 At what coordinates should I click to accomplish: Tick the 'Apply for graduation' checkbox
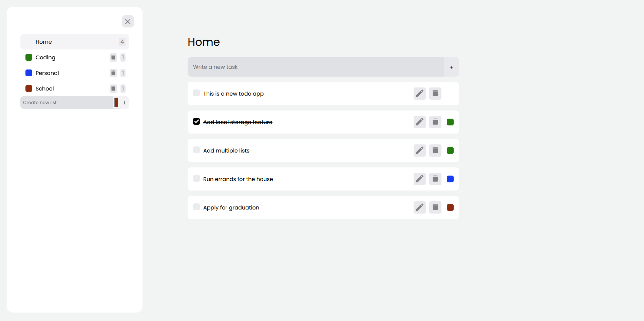pyautogui.click(x=196, y=207)
